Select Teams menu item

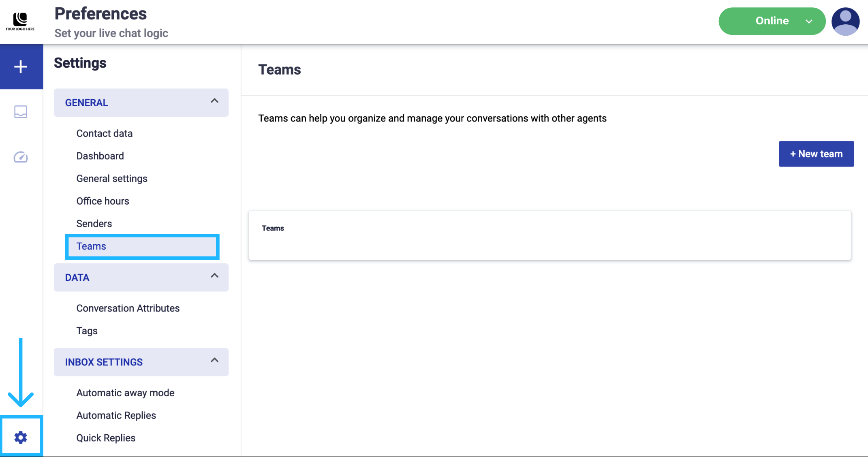pyautogui.click(x=91, y=246)
